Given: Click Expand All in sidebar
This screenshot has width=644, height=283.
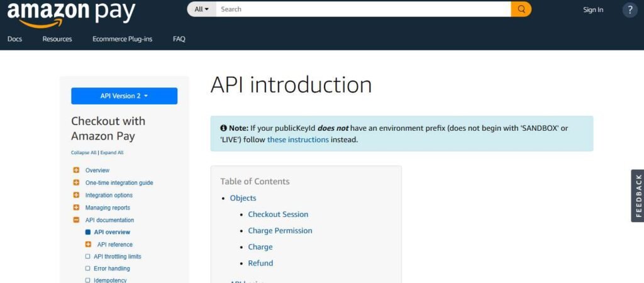Looking at the screenshot, I should 112,153.
